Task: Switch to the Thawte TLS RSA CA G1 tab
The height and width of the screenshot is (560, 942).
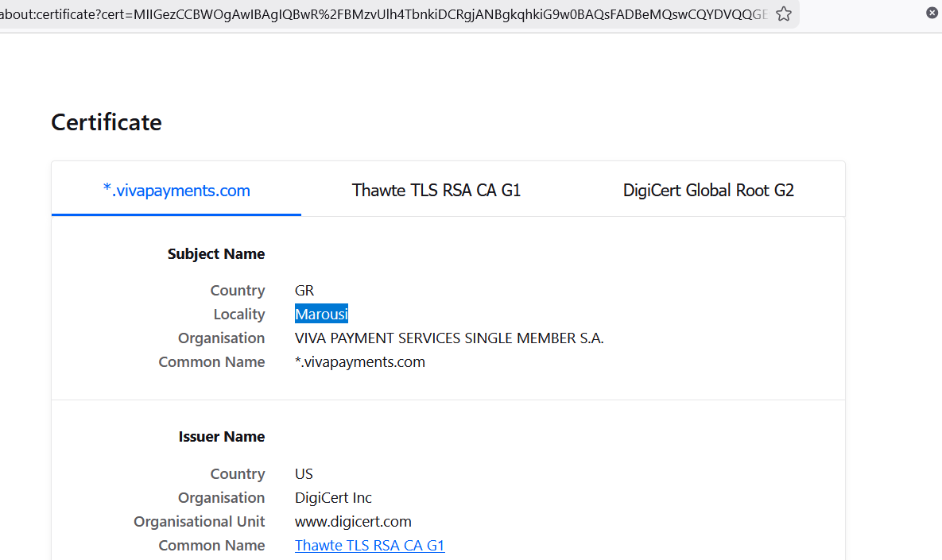Action: (x=436, y=191)
